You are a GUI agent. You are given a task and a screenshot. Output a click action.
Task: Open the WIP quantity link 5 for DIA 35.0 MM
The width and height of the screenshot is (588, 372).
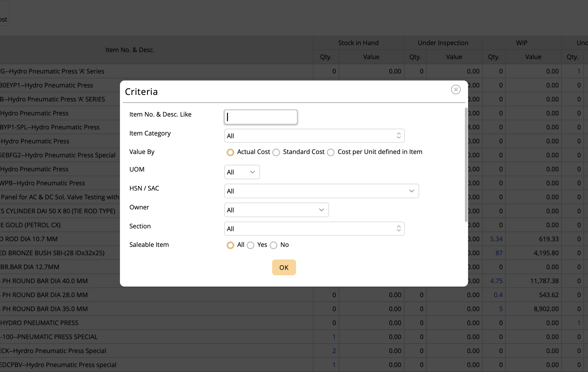pyautogui.click(x=501, y=309)
